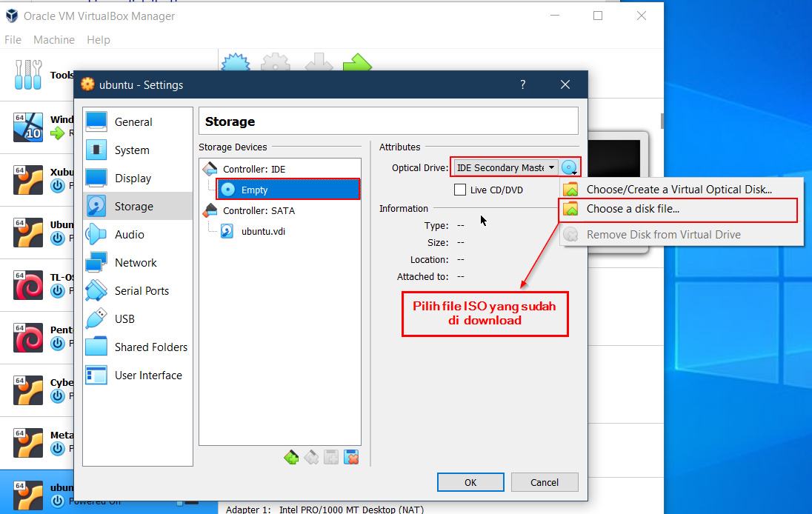
Task: Select the ubuntu.vdi disk entry
Action: tap(263, 231)
